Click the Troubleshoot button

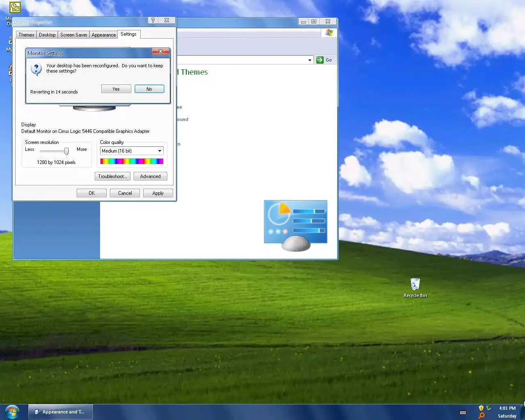click(112, 176)
